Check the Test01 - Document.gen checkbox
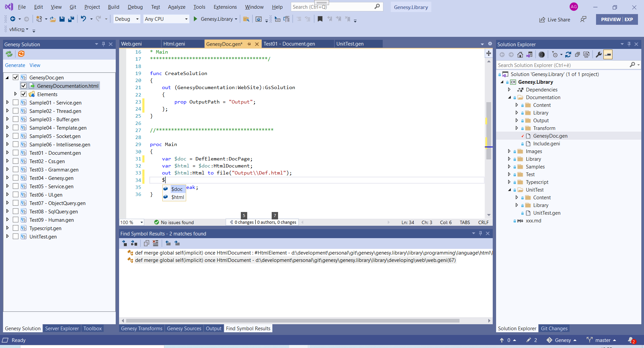The width and height of the screenshot is (644, 348). (15, 153)
